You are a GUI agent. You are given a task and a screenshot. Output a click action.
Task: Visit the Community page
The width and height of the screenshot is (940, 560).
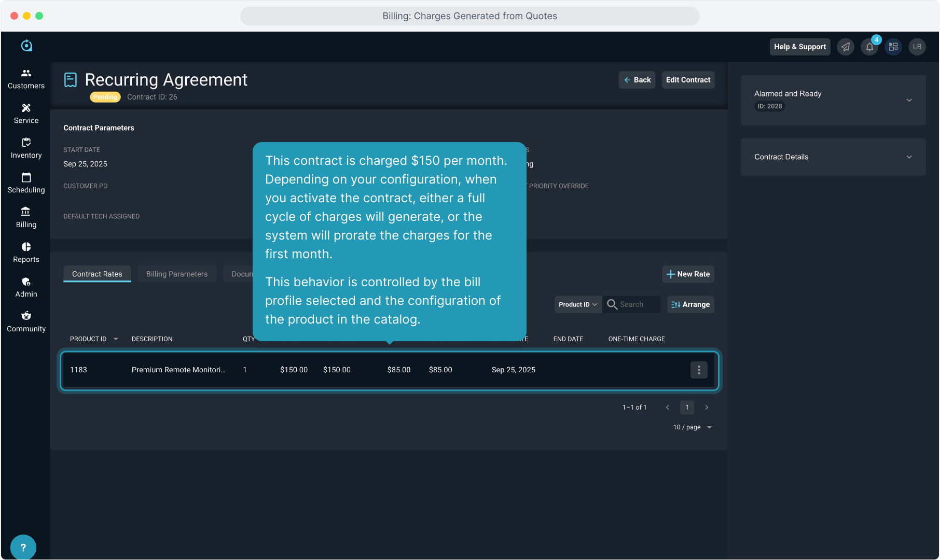26,322
